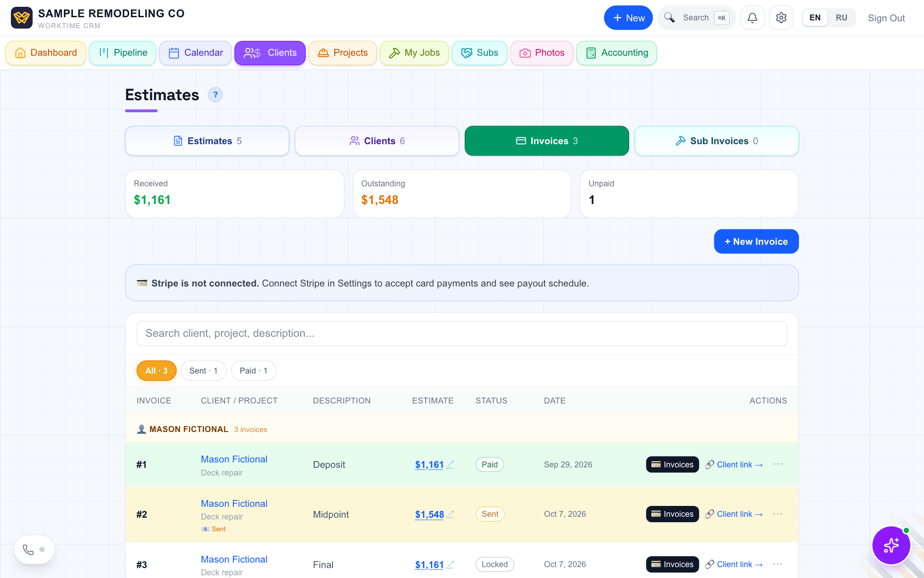Click edit pencil next to $1,548 on invoice #2

(x=450, y=515)
